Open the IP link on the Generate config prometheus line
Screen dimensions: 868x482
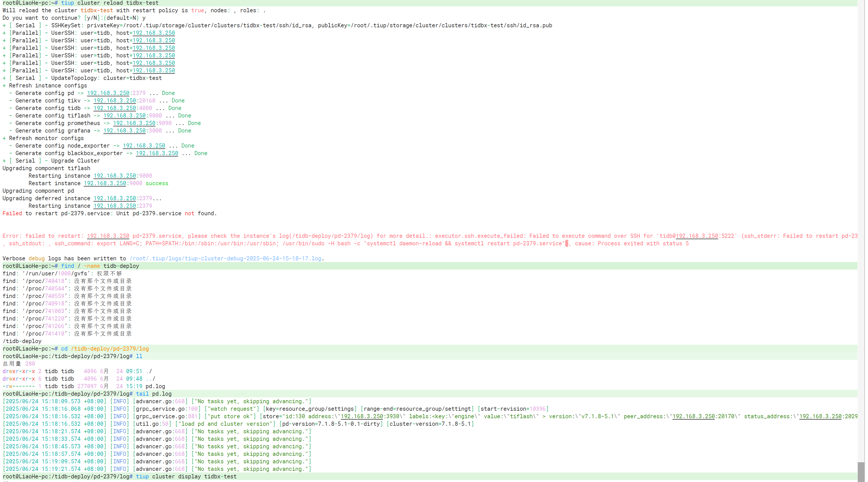tap(134, 123)
